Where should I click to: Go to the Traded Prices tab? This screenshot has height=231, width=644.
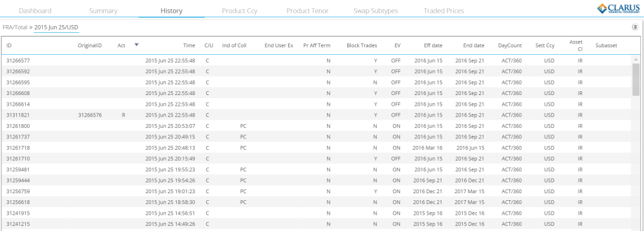443,11
